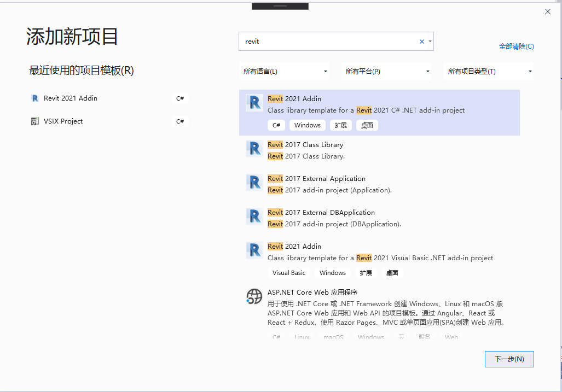
Task: Click the Visual Basic tag
Action: tap(289, 273)
